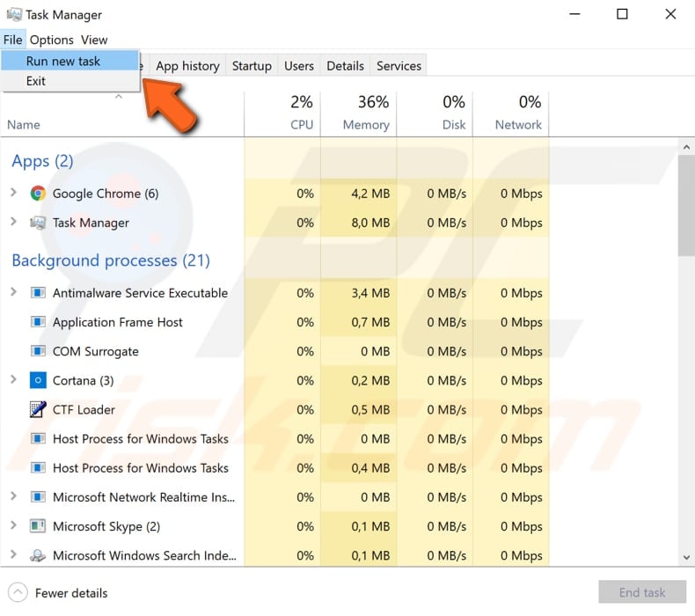Click the CTF Loader notepad icon
Image resolution: width=695 pixels, height=616 pixels.
[x=38, y=409]
